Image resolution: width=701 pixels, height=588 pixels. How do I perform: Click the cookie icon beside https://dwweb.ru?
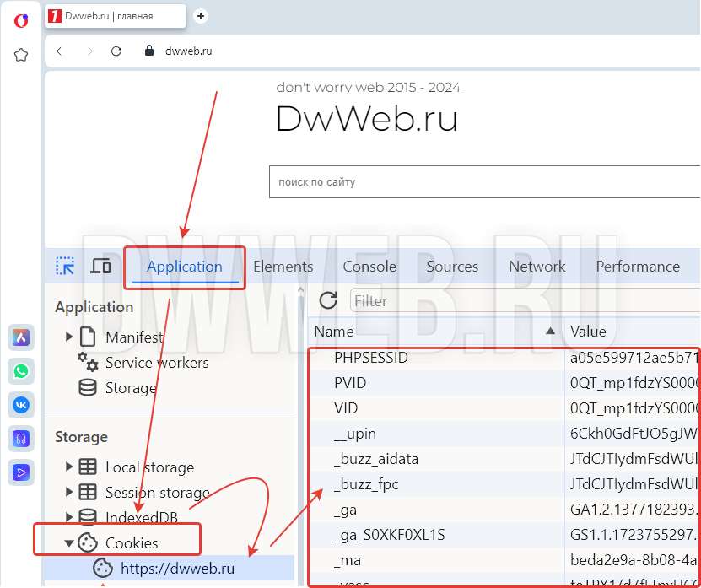103,568
